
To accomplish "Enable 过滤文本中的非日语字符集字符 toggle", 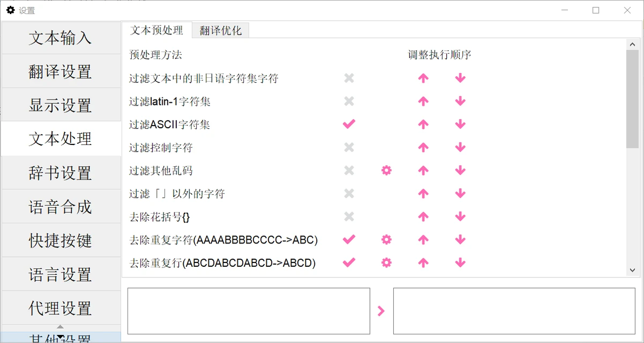I will pos(349,78).
